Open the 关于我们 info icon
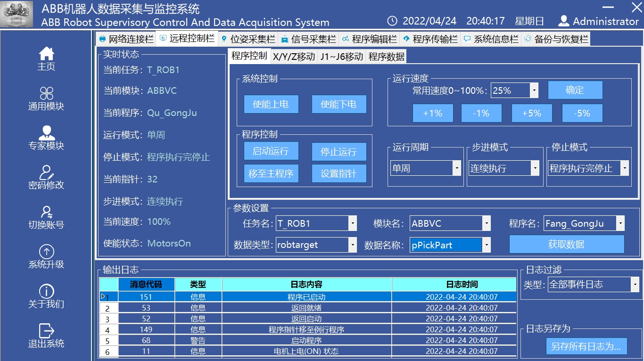This screenshot has height=361, width=644. tap(46, 291)
